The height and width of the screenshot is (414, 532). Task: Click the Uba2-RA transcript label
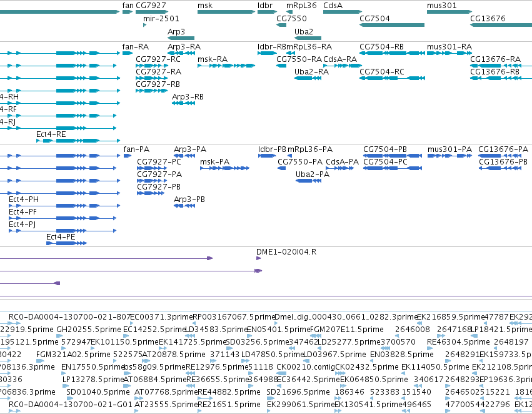pyautogui.click(x=311, y=71)
